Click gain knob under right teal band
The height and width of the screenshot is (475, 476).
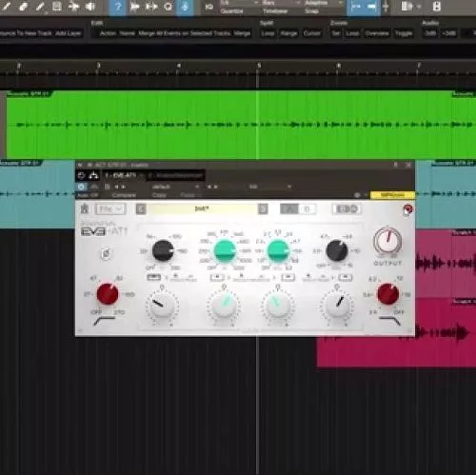click(x=278, y=306)
